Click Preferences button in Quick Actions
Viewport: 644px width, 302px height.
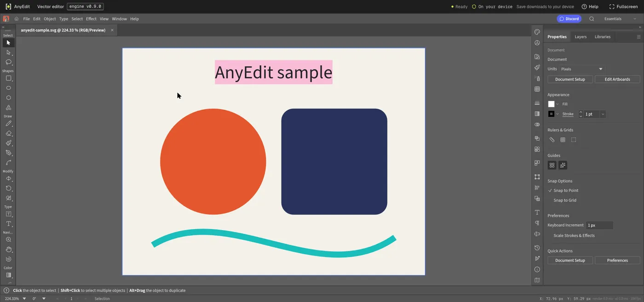pos(617,261)
